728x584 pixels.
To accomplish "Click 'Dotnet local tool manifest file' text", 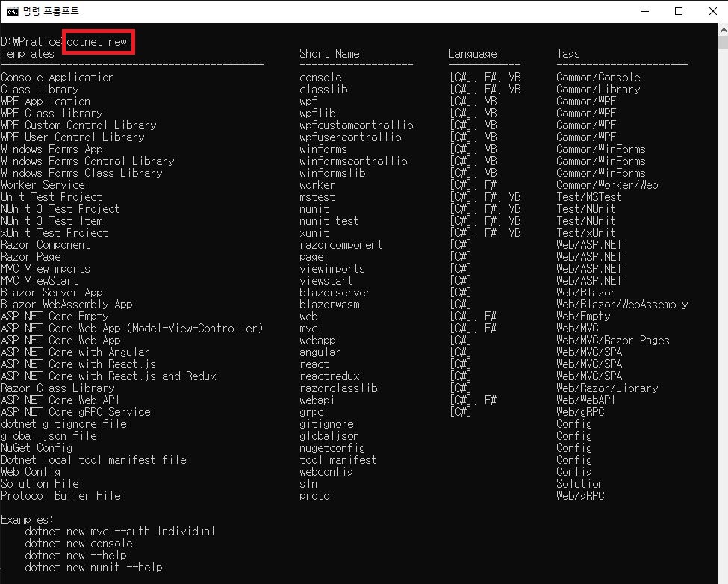I will [93, 459].
